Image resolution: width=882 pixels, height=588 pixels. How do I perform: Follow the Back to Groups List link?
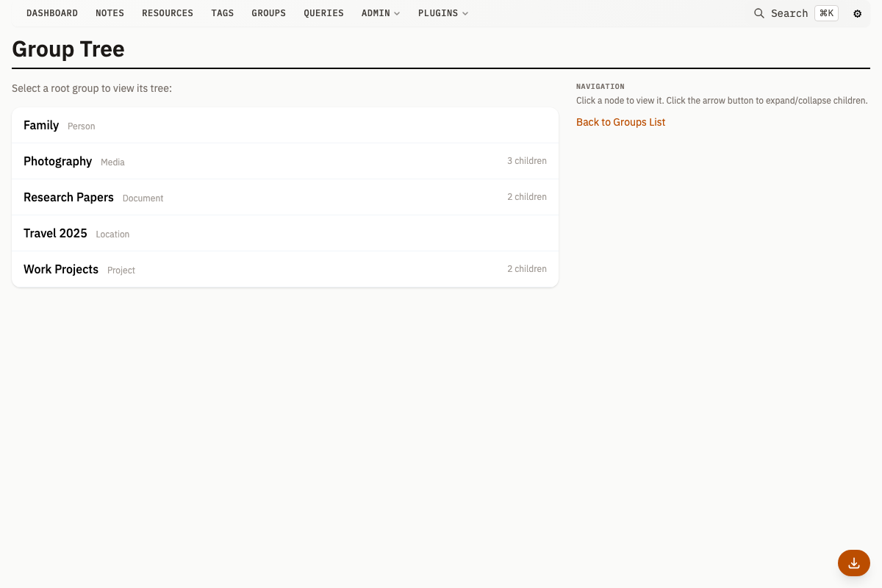[x=620, y=122]
